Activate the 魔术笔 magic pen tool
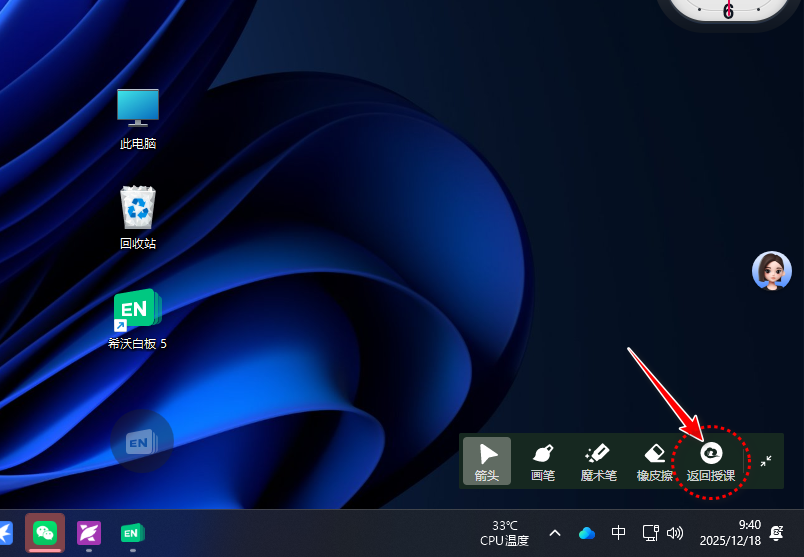Image resolution: width=804 pixels, height=557 pixels. point(598,461)
